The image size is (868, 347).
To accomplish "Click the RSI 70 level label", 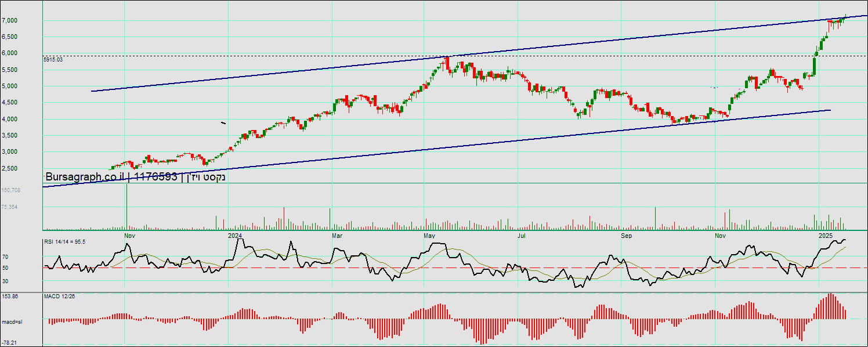I will [x=5, y=256].
